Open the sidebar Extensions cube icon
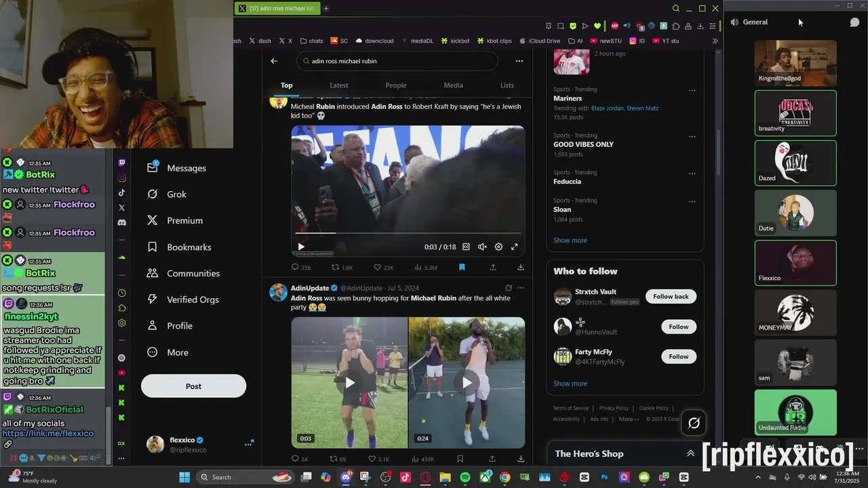This screenshot has width=868, height=488. click(x=121, y=308)
